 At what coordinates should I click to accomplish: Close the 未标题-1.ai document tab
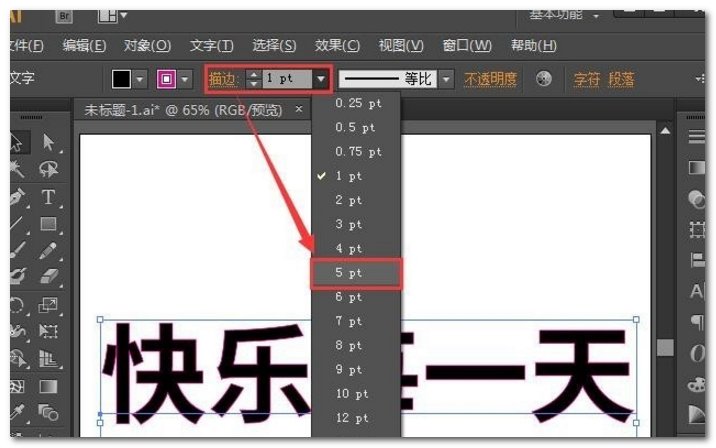click(x=299, y=109)
